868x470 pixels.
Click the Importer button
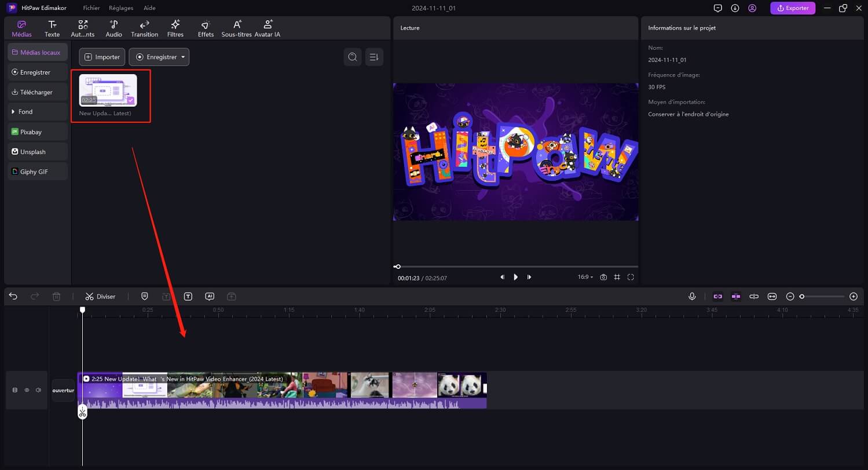[102, 57]
